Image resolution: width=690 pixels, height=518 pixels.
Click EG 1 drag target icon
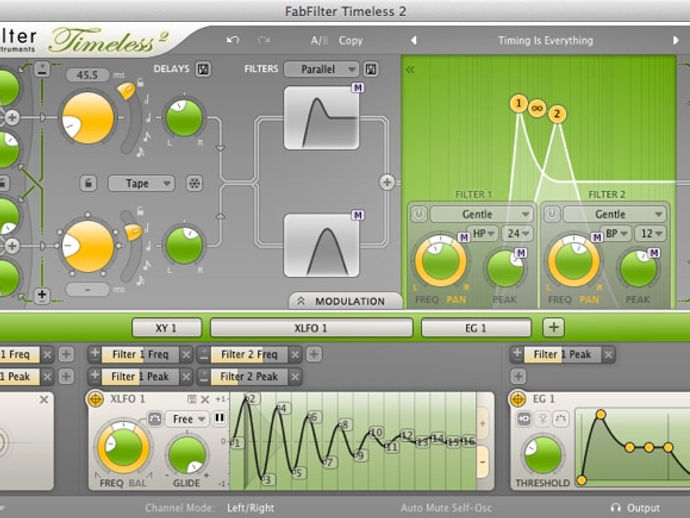[x=518, y=399]
